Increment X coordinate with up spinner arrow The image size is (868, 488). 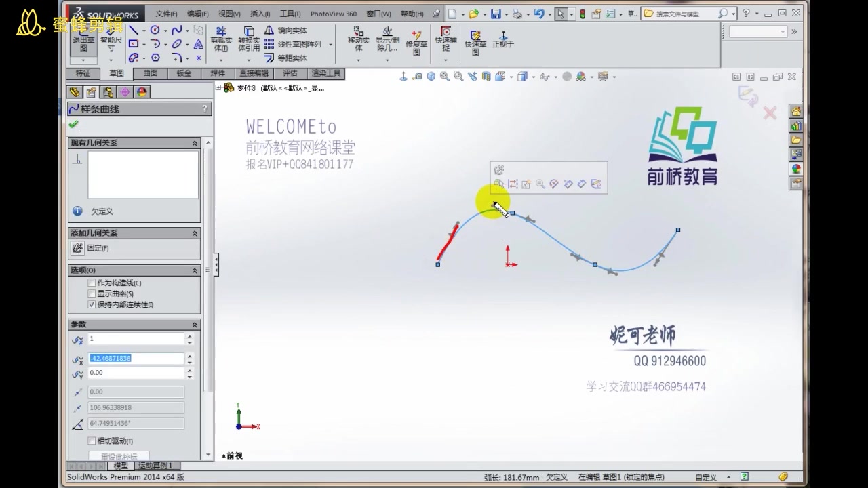pyautogui.click(x=190, y=355)
